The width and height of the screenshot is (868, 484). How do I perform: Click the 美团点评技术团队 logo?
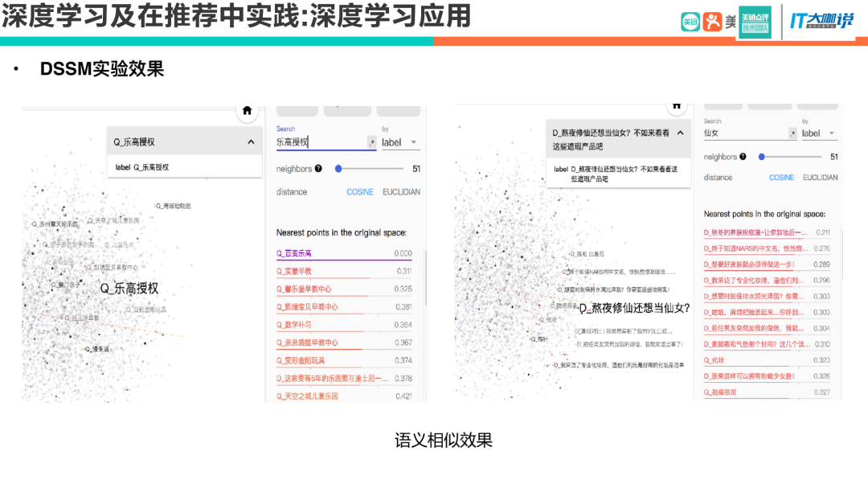tap(754, 22)
